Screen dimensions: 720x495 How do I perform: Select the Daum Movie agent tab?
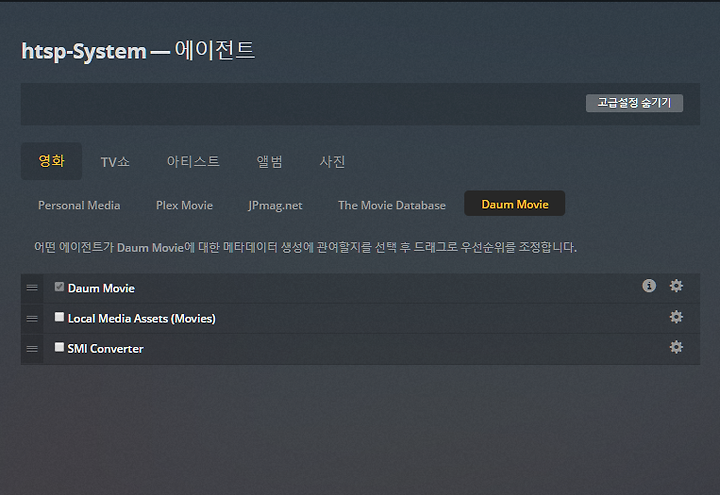(x=515, y=203)
